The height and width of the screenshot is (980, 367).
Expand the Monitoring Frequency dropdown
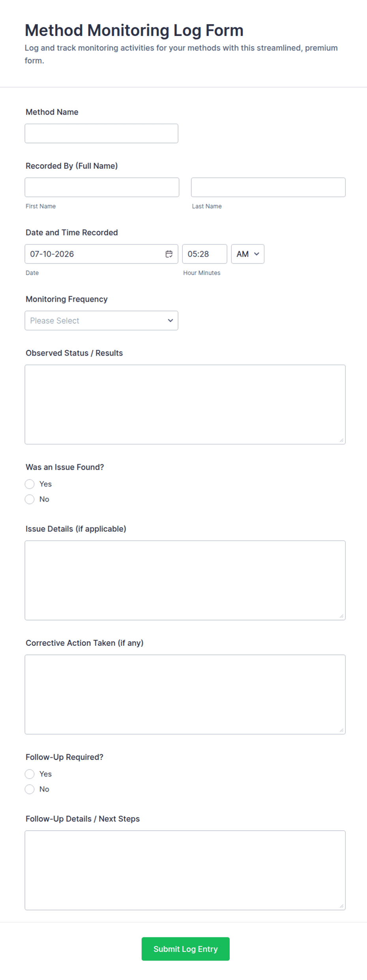[101, 321]
